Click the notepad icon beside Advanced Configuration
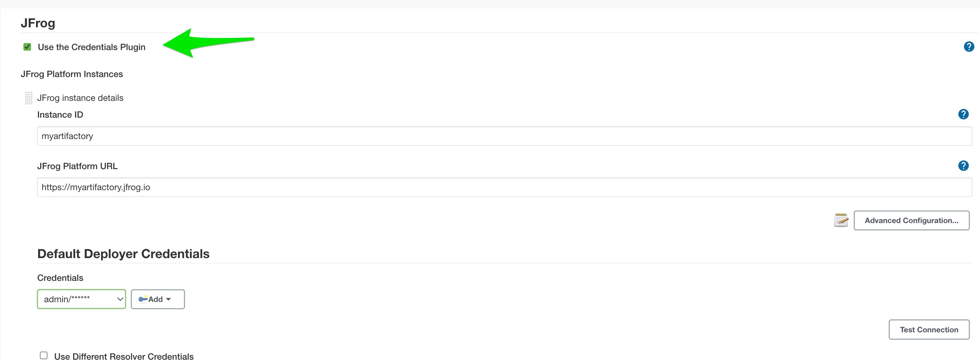Viewport: 980px width, 360px height. [x=841, y=220]
